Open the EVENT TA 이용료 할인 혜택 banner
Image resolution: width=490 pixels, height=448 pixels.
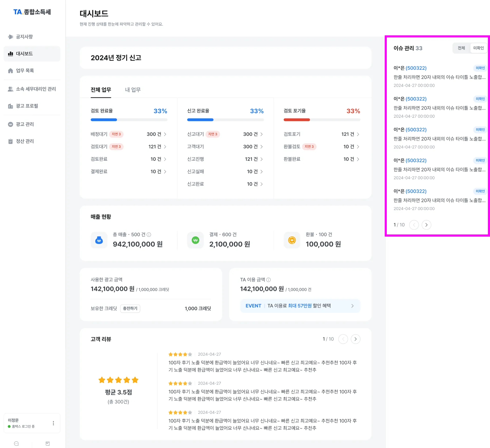coord(300,306)
